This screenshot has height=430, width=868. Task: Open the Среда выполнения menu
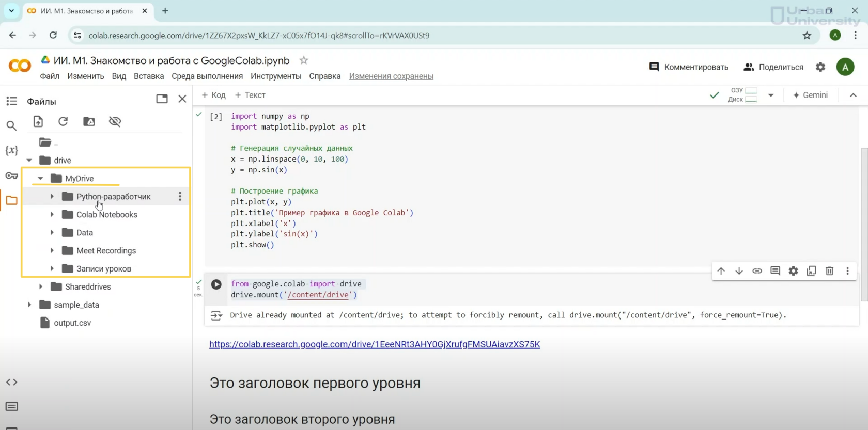point(207,76)
